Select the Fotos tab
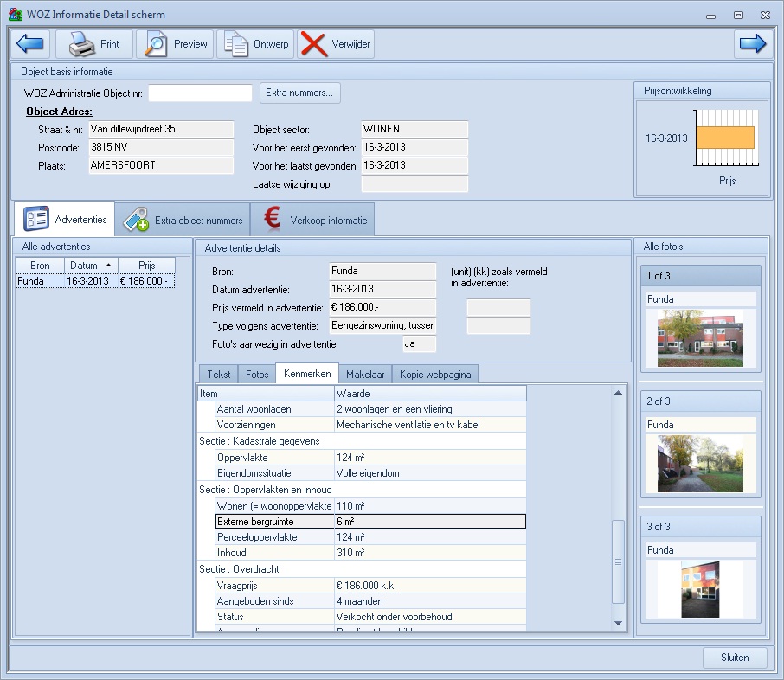Viewport: 784px width, 680px height. coord(257,375)
